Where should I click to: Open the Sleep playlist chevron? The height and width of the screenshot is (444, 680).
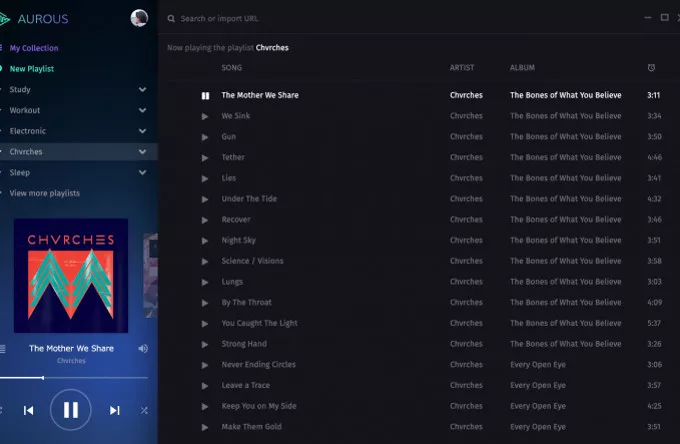pos(142,173)
